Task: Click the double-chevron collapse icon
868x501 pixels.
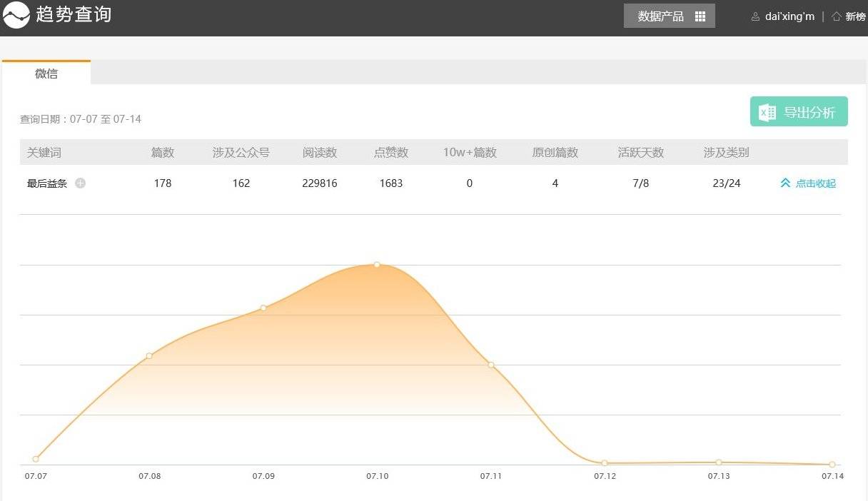Action: tap(785, 183)
